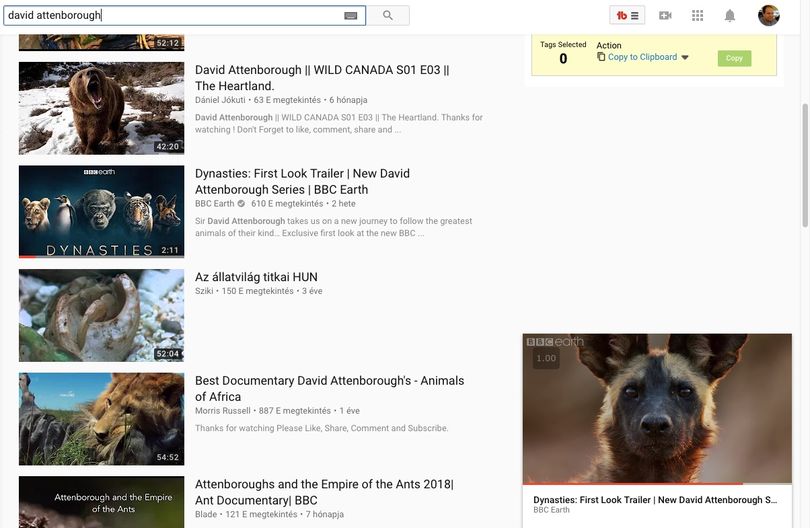Open the user account avatar

click(769, 15)
